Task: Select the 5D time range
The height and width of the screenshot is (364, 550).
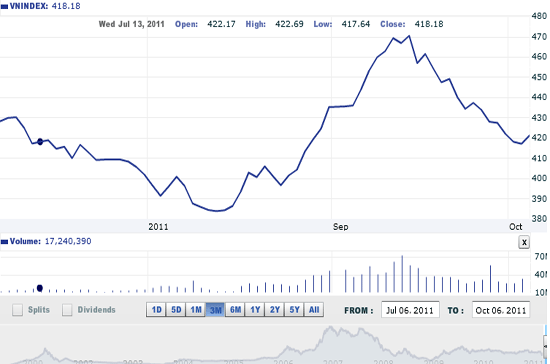Action: (x=176, y=310)
